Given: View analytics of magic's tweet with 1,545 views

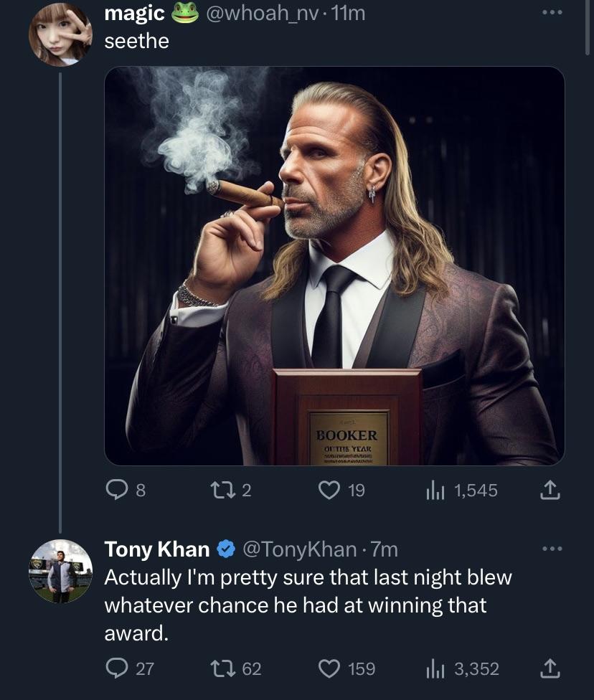Looking at the screenshot, I should click(435, 491).
